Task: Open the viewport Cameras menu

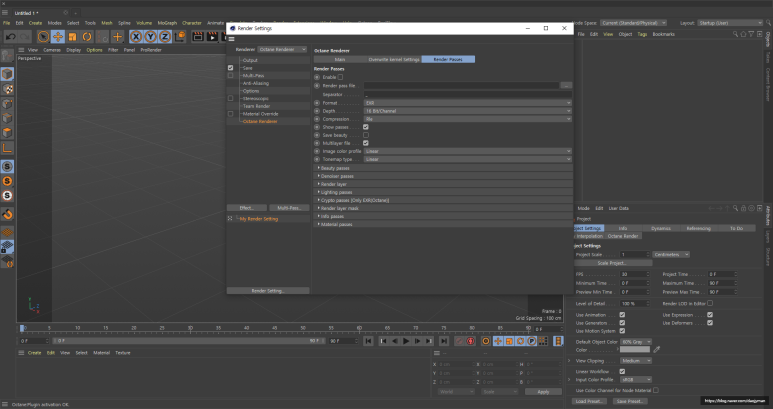Action: 52,50
